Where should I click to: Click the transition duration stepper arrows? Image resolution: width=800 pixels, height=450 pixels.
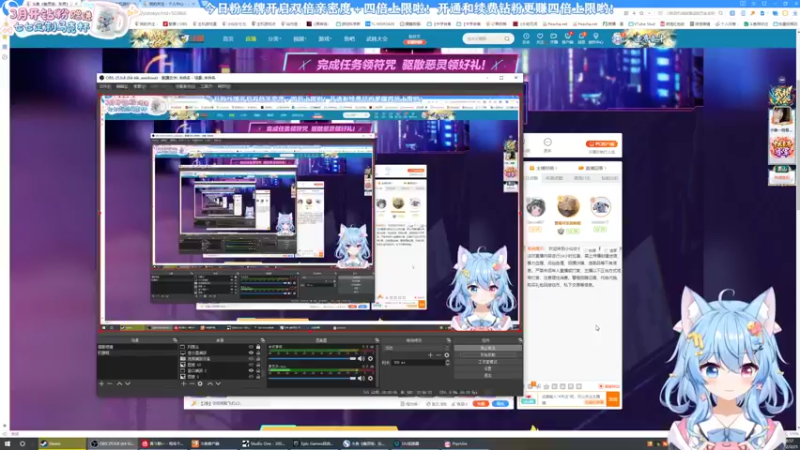[x=448, y=362]
